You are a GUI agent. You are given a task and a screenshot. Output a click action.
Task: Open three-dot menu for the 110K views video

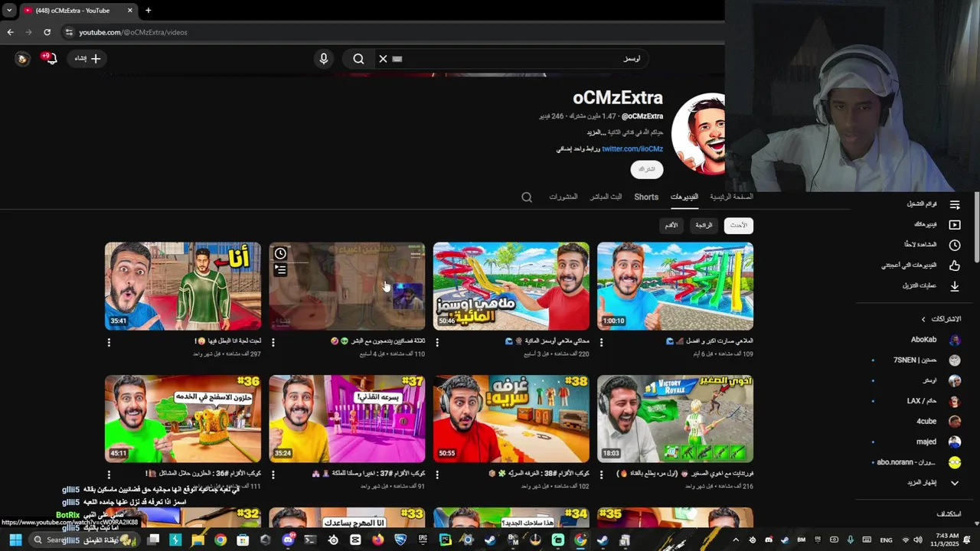[x=273, y=343]
